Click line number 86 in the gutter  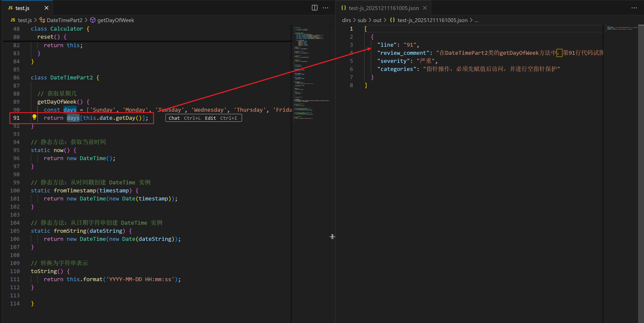pos(16,78)
